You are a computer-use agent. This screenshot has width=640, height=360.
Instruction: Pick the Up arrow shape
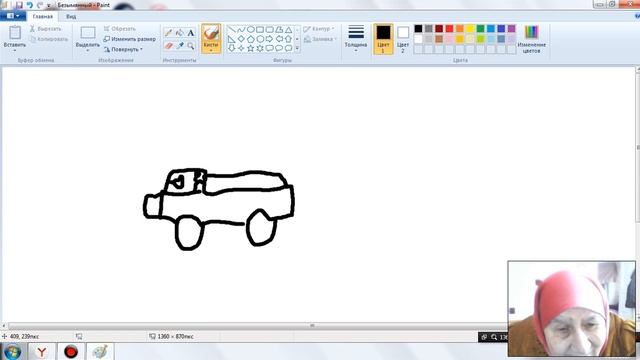289,39
